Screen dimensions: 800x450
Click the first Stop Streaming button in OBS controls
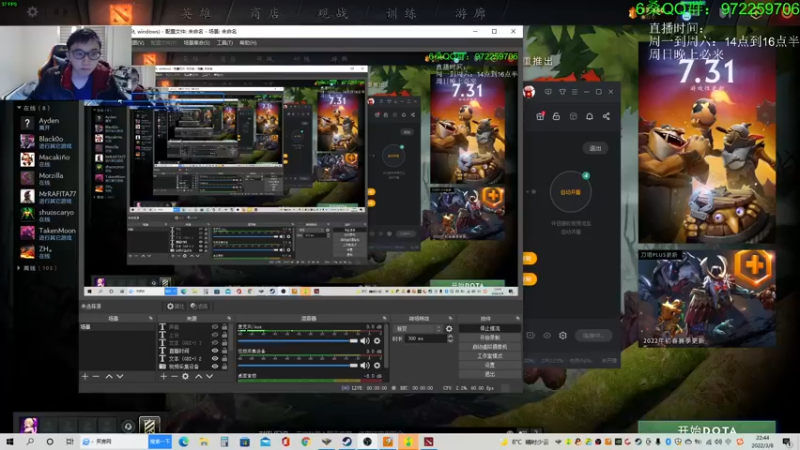(x=490, y=329)
